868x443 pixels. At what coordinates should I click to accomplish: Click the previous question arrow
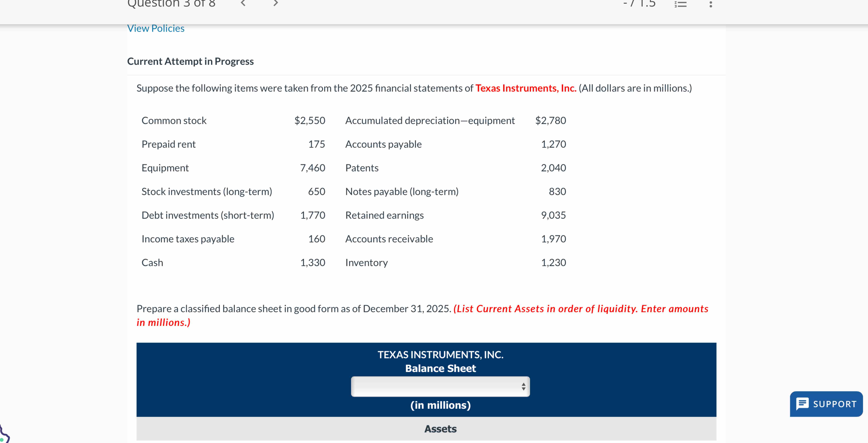[243, 4]
